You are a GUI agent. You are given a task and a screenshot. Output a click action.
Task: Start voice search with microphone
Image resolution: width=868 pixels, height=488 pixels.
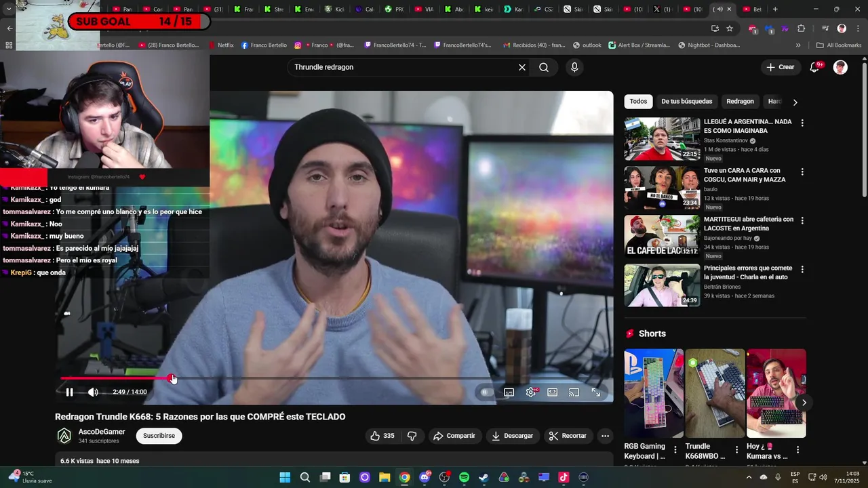[574, 67]
